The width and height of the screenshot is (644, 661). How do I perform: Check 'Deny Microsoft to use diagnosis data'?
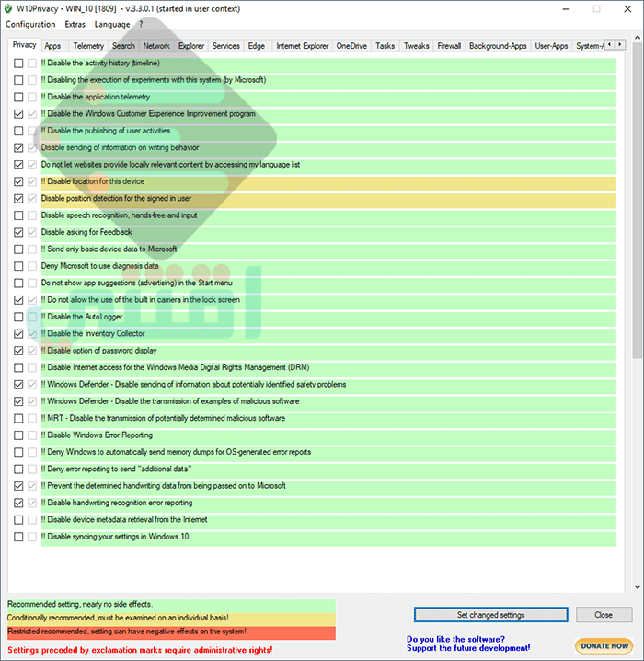(18, 266)
